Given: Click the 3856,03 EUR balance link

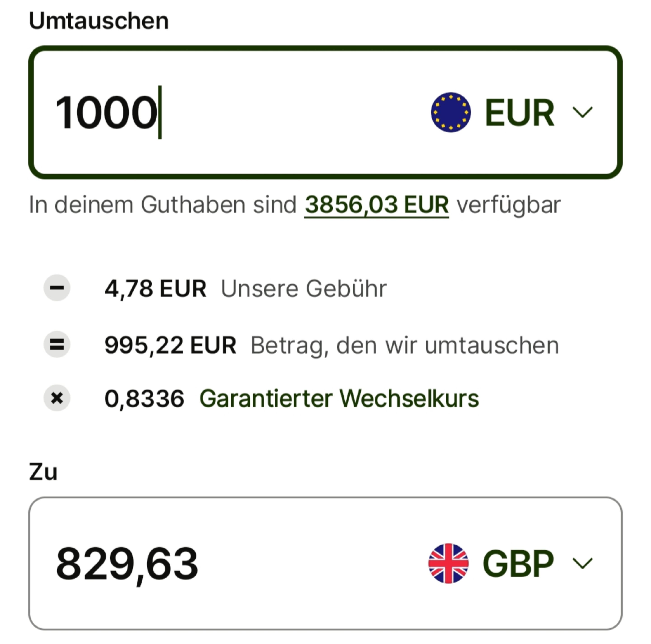Looking at the screenshot, I should pyautogui.click(x=376, y=204).
